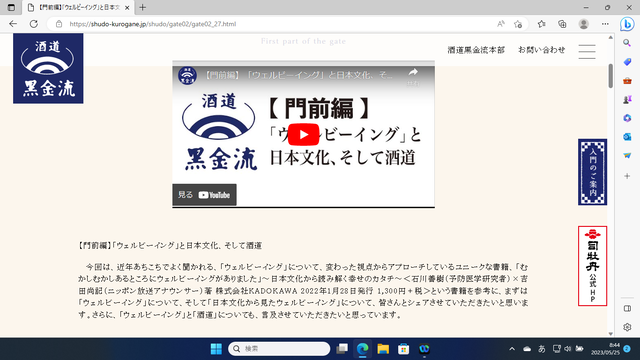Viewport: 640px width, 360px height.
Task: Click the page vertical scrollbar thumb
Action: (x=611, y=76)
